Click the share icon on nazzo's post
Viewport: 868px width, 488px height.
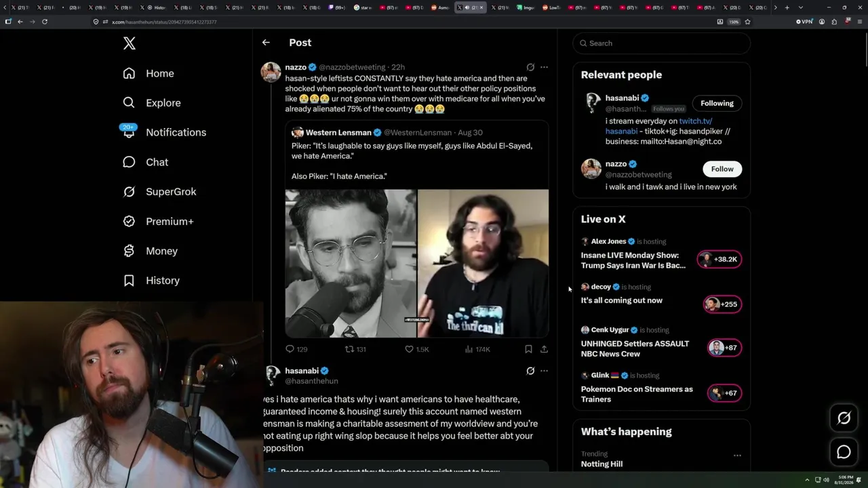point(544,349)
